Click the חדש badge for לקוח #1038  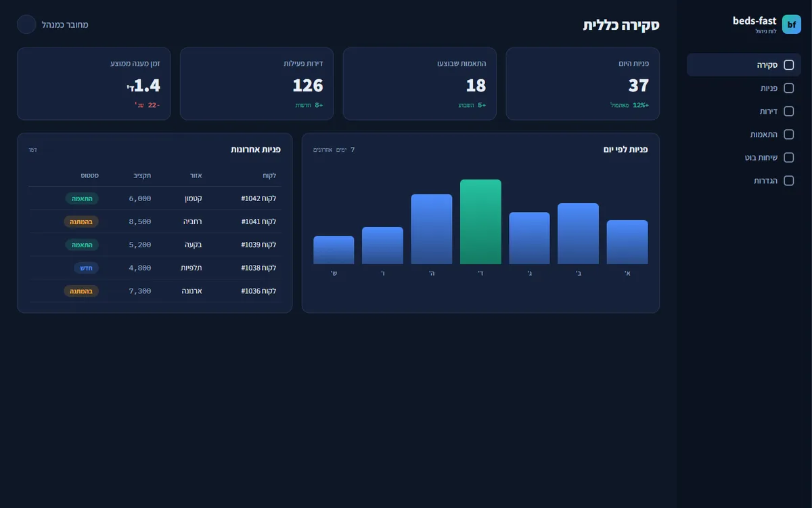coord(87,268)
